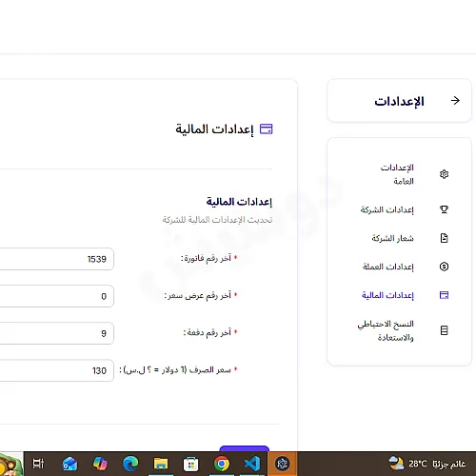Image resolution: width=476 pixels, height=476 pixels.
Task: Open النسخ الاحتياطي والاستعادة section
Action: 386,330
